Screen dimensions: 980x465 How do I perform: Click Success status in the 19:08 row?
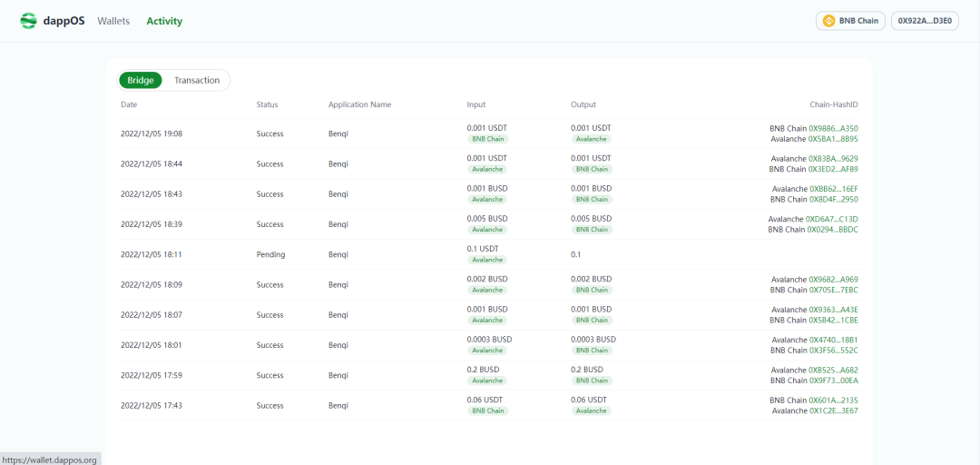click(x=270, y=134)
